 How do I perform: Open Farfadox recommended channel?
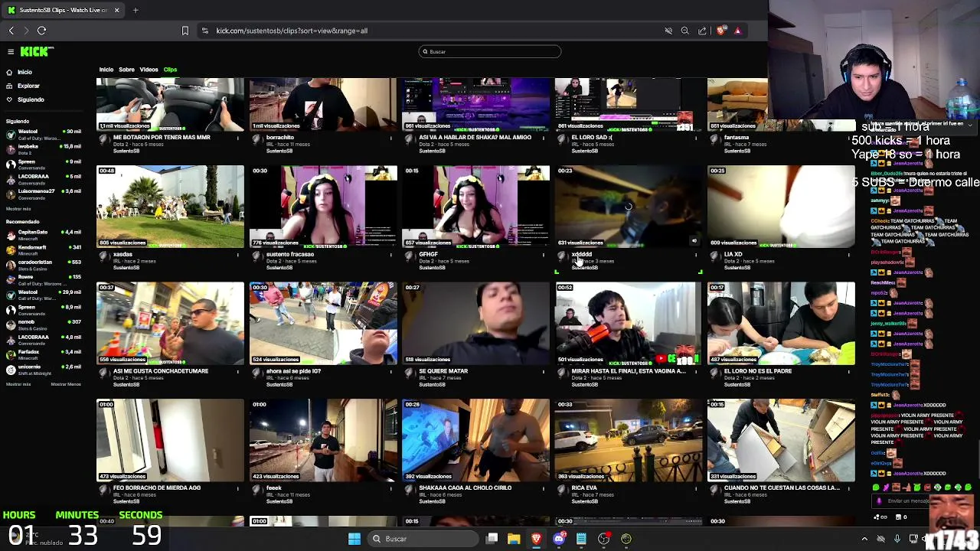(x=44, y=354)
